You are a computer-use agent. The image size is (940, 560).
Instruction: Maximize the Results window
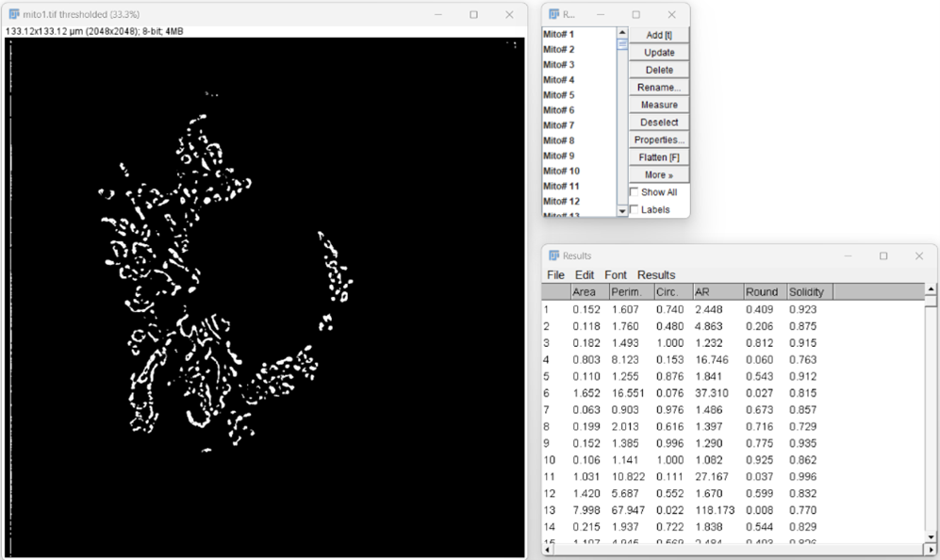883,255
